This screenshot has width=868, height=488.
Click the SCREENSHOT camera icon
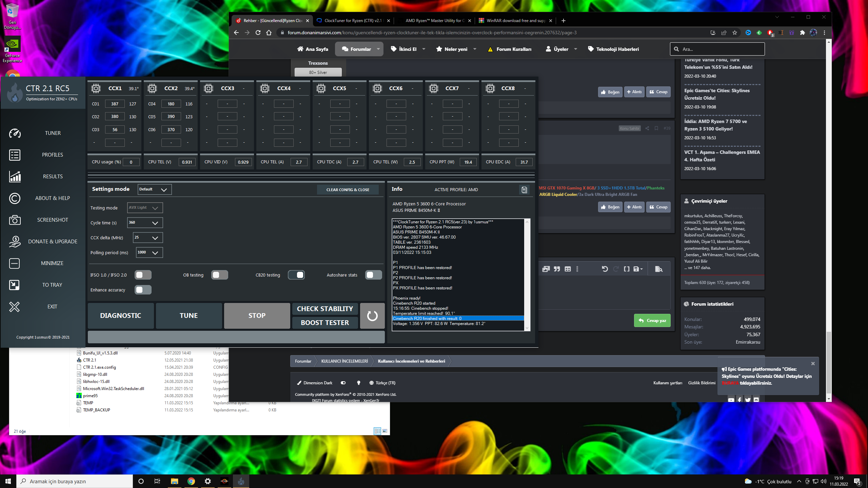pyautogui.click(x=15, y=220)
